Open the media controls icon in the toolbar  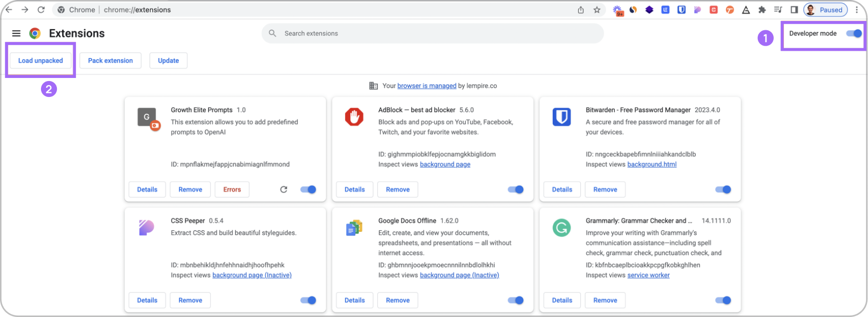(x=778, y=10)
